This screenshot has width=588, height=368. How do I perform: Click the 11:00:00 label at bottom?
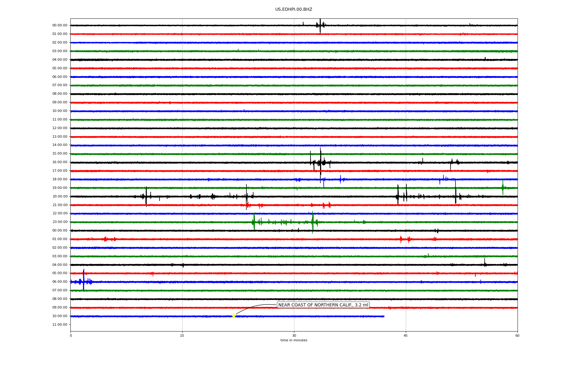pos(60,324)
